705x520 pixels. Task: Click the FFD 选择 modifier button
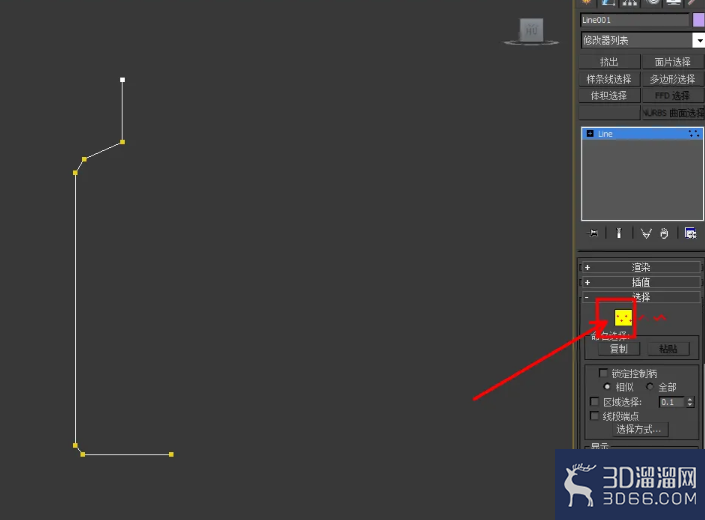point(673,96)
